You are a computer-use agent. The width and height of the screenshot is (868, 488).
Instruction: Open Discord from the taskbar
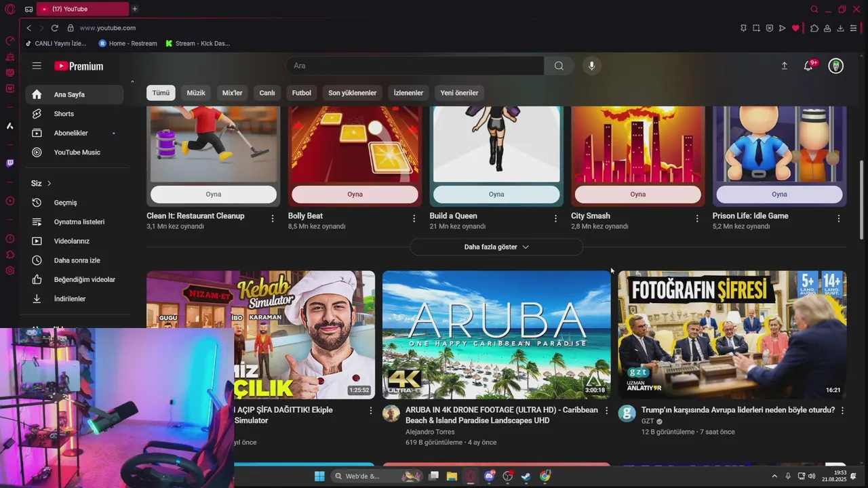[490, 476]
